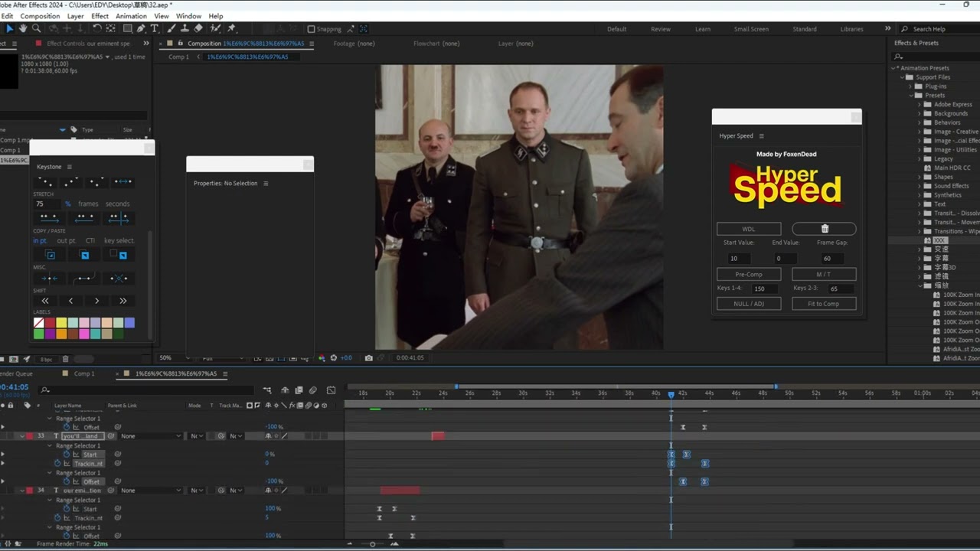
Task: Toggle the Snapping checkbox
Action: click(311, 29)
